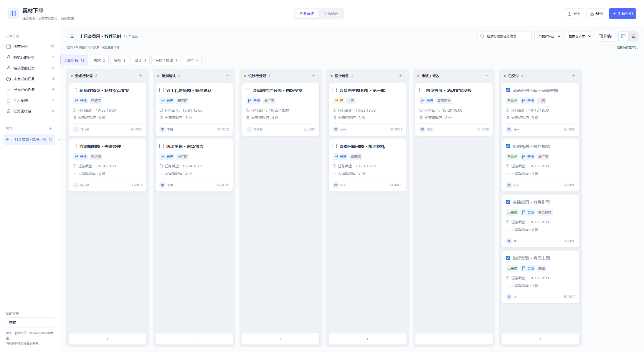This screenshot has width=644, height=352.
Task: Check the 会员周主图套图 · 第一批 task
Action: (335, 90)
